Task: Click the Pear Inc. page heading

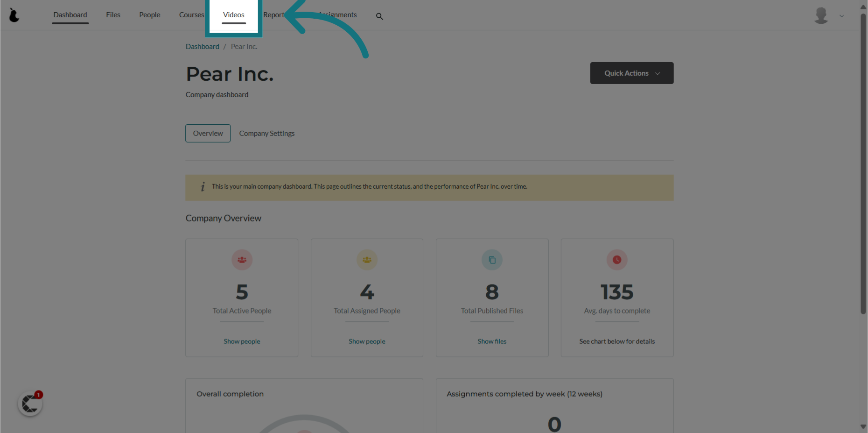Action: pos(230,74)
